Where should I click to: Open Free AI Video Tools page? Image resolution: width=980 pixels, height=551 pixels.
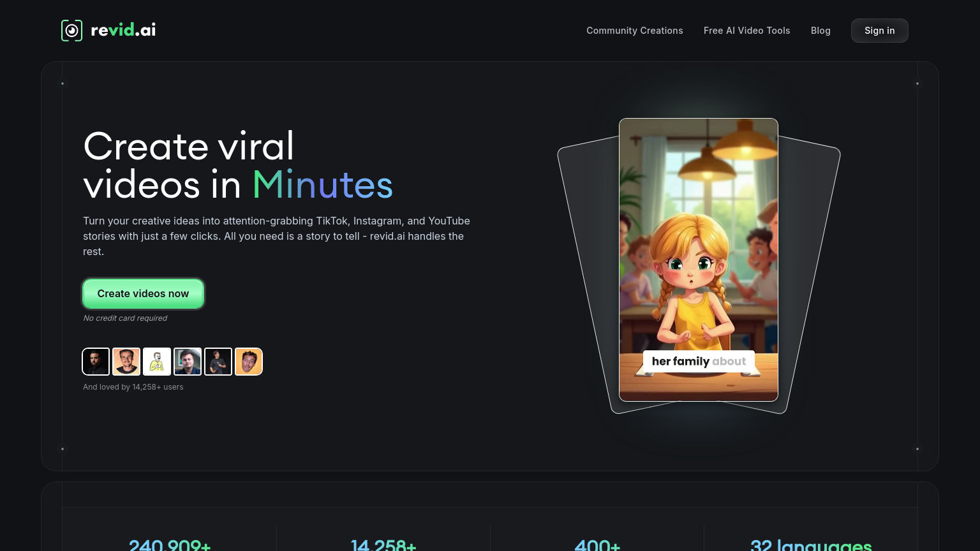point(746,30)
